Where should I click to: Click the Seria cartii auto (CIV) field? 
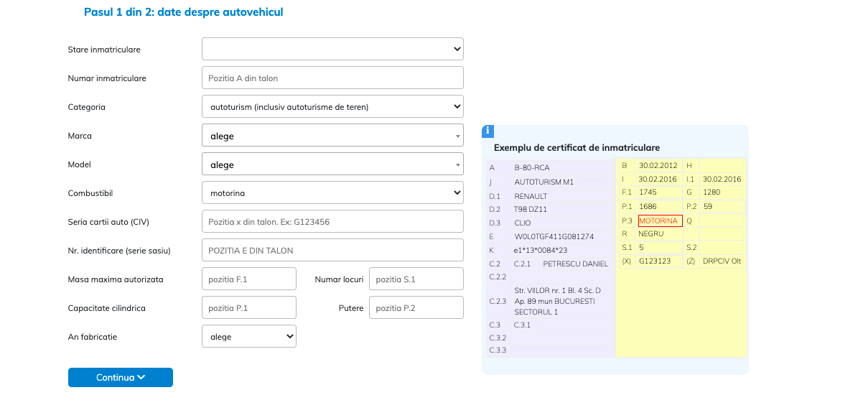pyautogui.click(x=332, y=221)
